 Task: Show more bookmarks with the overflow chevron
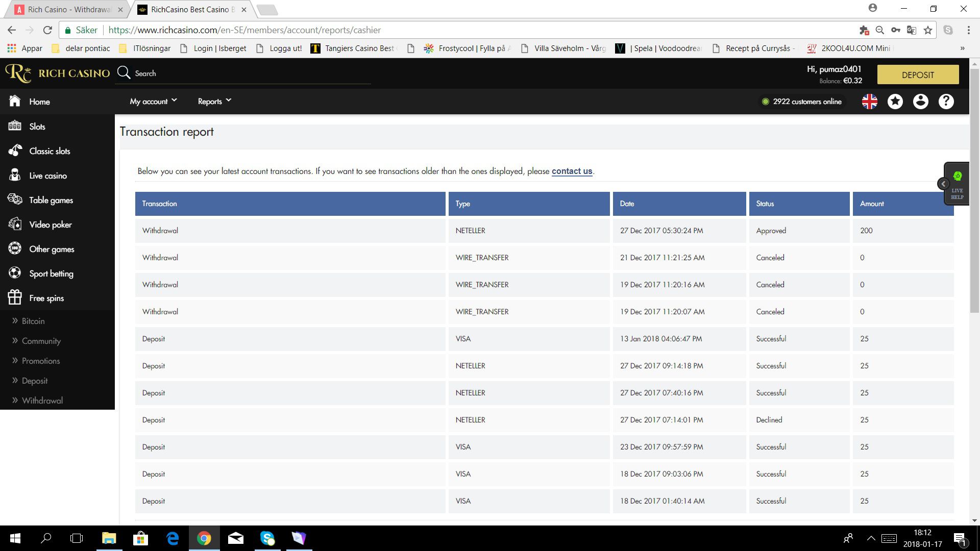tap(963, 48)
